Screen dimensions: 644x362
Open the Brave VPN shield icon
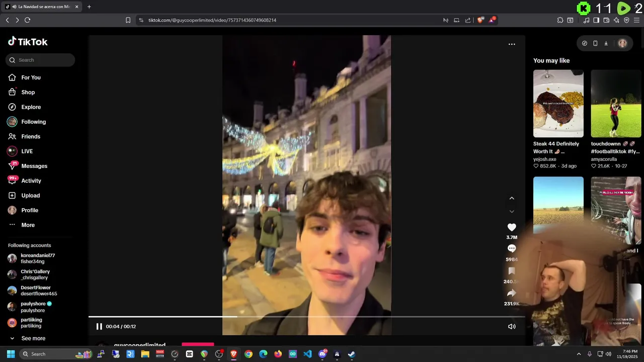(x=626, y=20)
